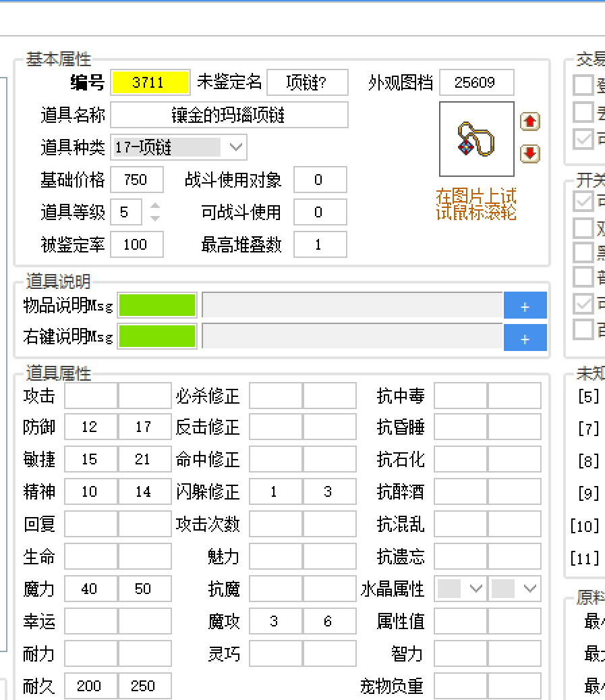This screenshot has width=605, height=700.
Task: Click the blue + beside 物品说明Msg
Action: pyautogui.click(x=525, y=305)
